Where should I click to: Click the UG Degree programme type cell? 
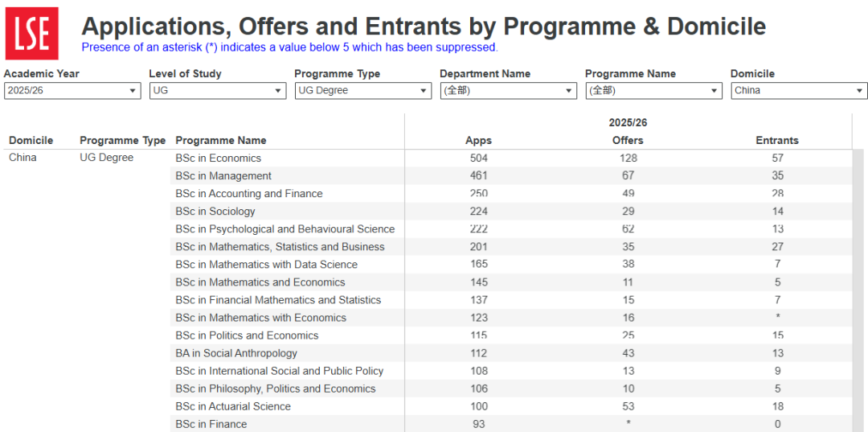(106, 158)
